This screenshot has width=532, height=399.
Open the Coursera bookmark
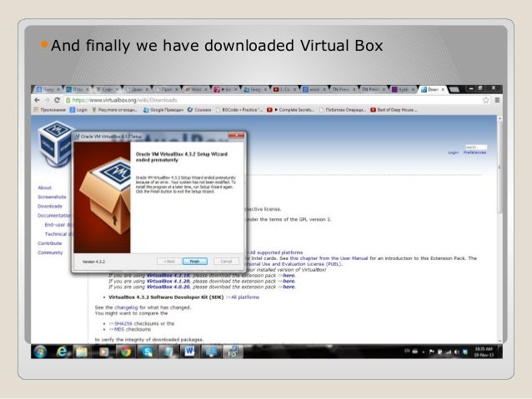tap(199, 110)
